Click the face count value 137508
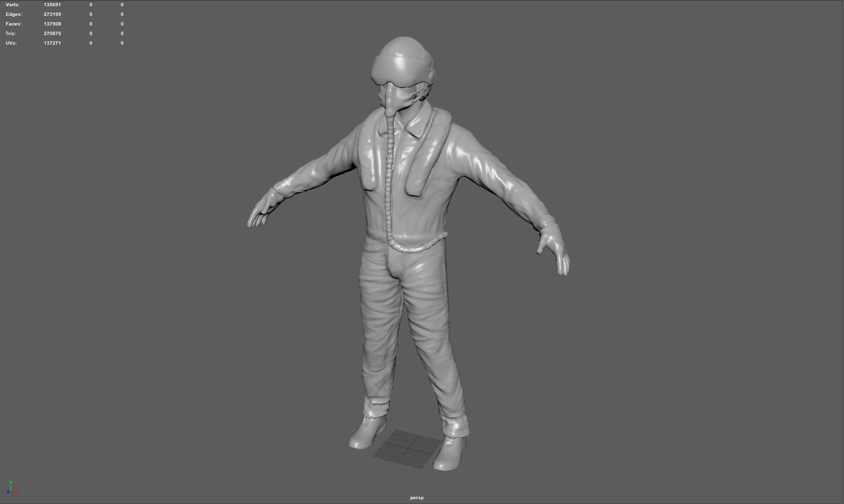 tap(52, 24)
